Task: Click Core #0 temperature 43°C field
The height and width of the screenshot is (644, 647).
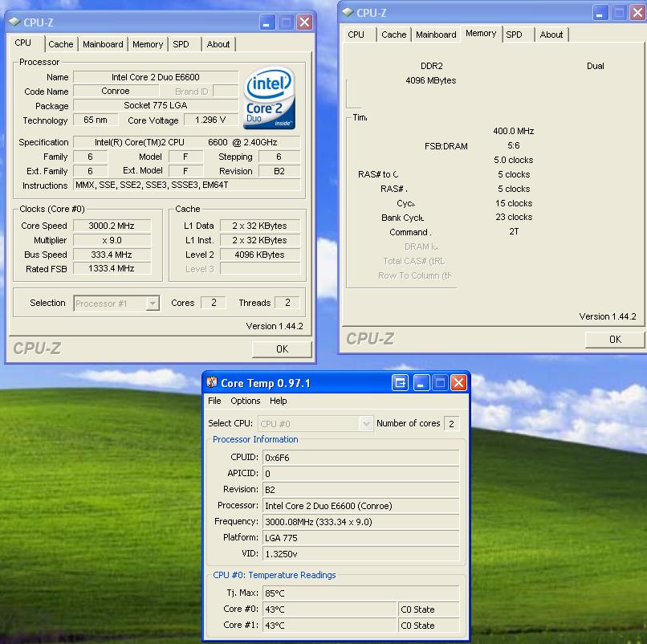Action: click(330, 609)
